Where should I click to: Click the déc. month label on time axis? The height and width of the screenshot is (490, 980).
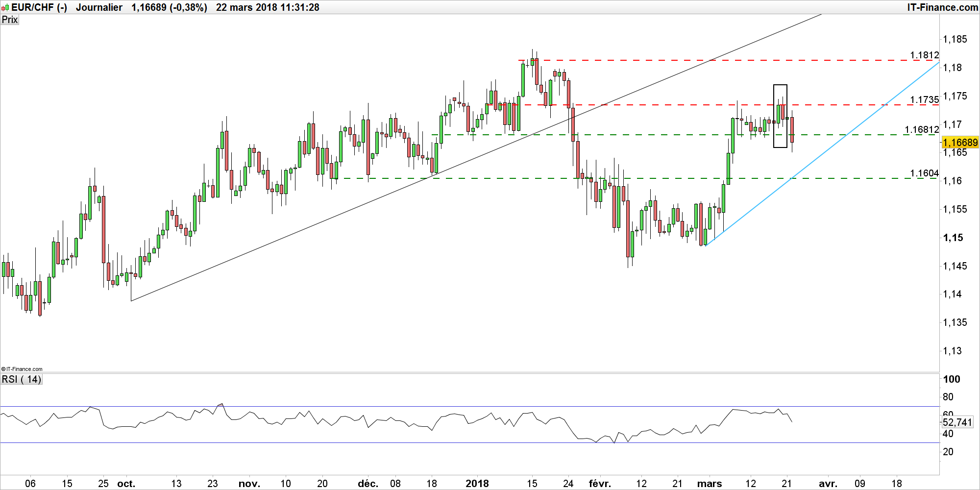coord(367,484)
